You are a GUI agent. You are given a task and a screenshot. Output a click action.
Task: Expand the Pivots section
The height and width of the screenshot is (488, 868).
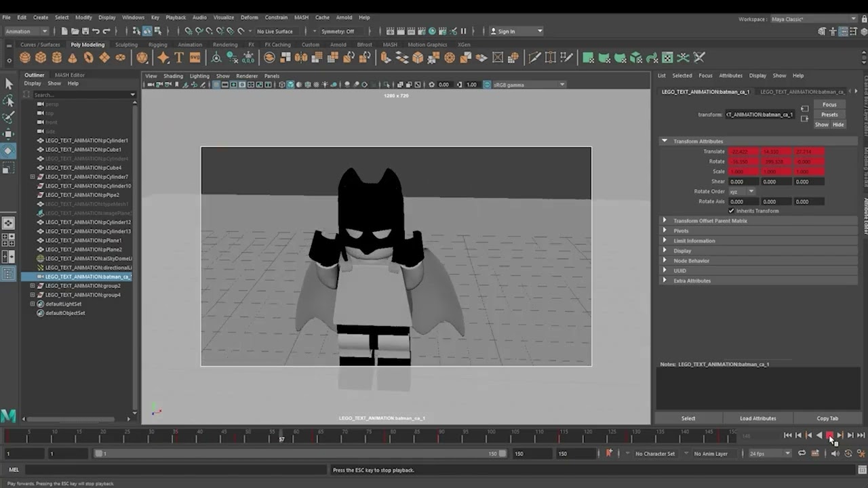coord(665,230)
